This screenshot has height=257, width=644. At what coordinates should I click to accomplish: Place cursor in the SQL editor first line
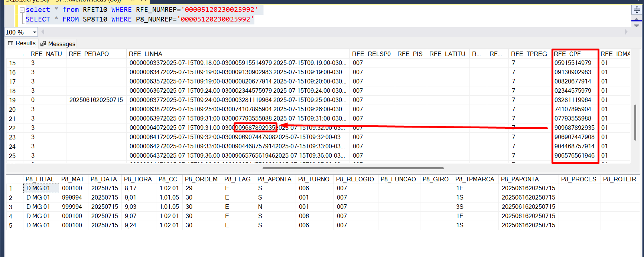point(142,10)
